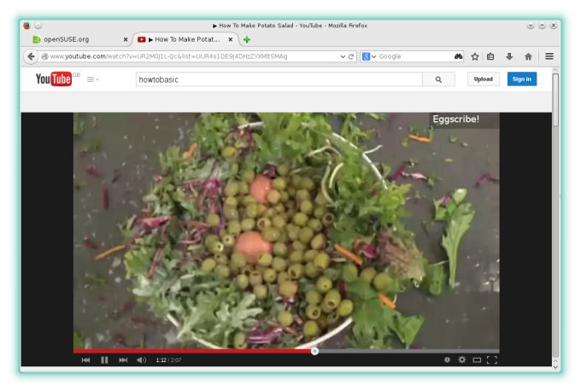The height and width of the screenshot is (392, 581).
Task: Click the video progress bar scrubber
Action: (x=314, y=351)
